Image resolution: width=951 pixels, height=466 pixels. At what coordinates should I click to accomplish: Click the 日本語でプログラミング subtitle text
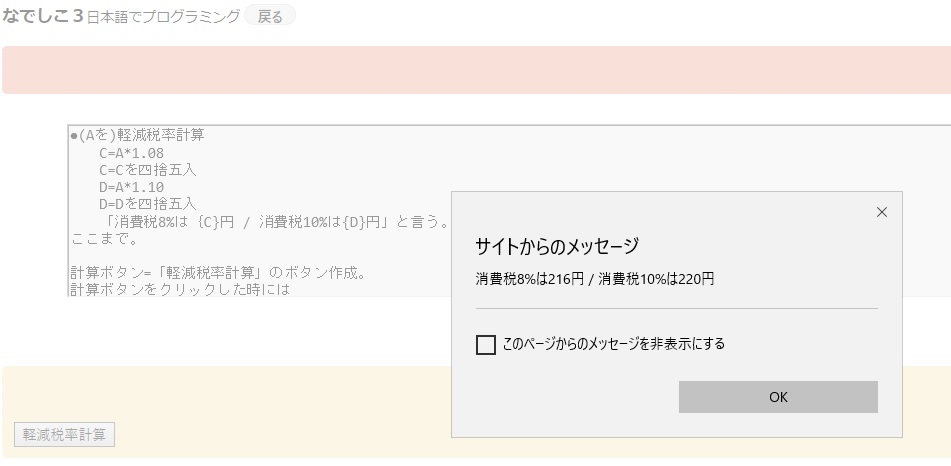pyautogui.click(x=163, y=17)
